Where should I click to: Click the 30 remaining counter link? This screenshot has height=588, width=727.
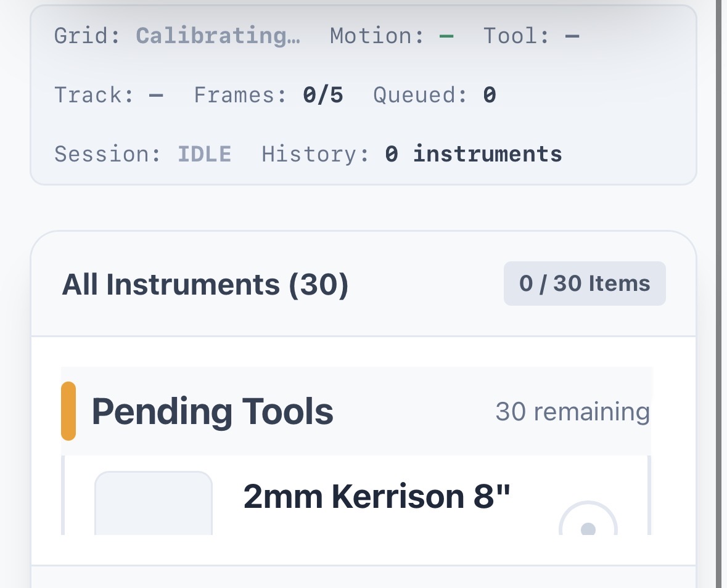tap(573, 411)
